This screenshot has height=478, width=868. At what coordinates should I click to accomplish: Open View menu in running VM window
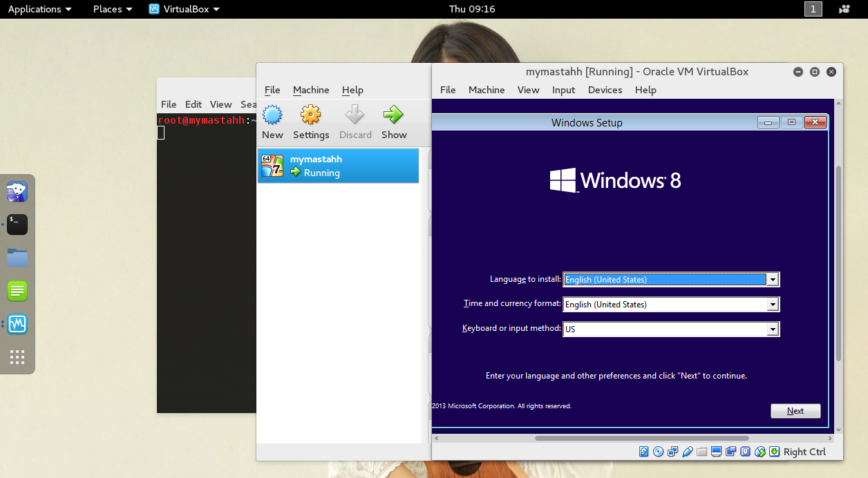[528, 90]
